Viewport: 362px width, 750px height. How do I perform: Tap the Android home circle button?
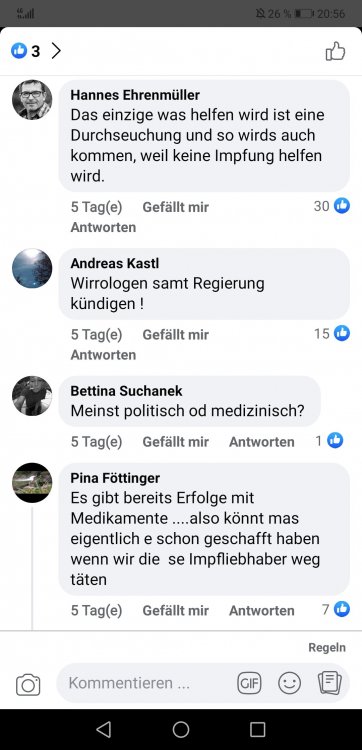pos(181,729)
